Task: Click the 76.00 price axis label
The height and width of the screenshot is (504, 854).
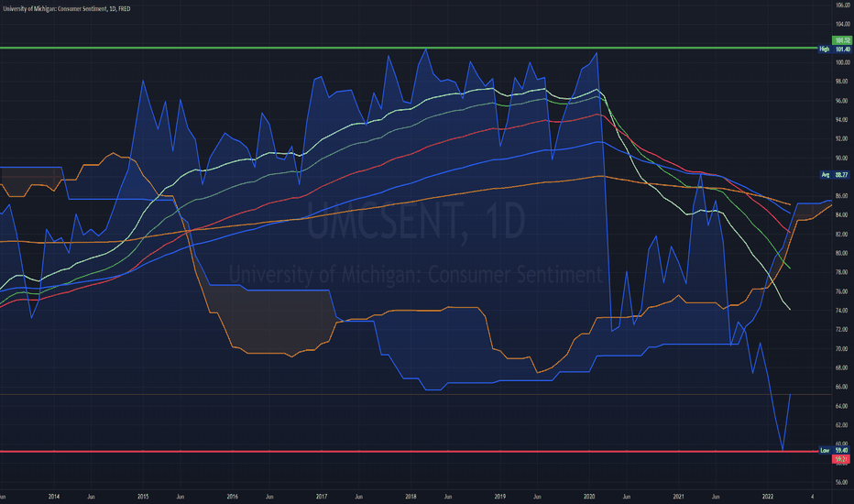Action: coord(843,291)
